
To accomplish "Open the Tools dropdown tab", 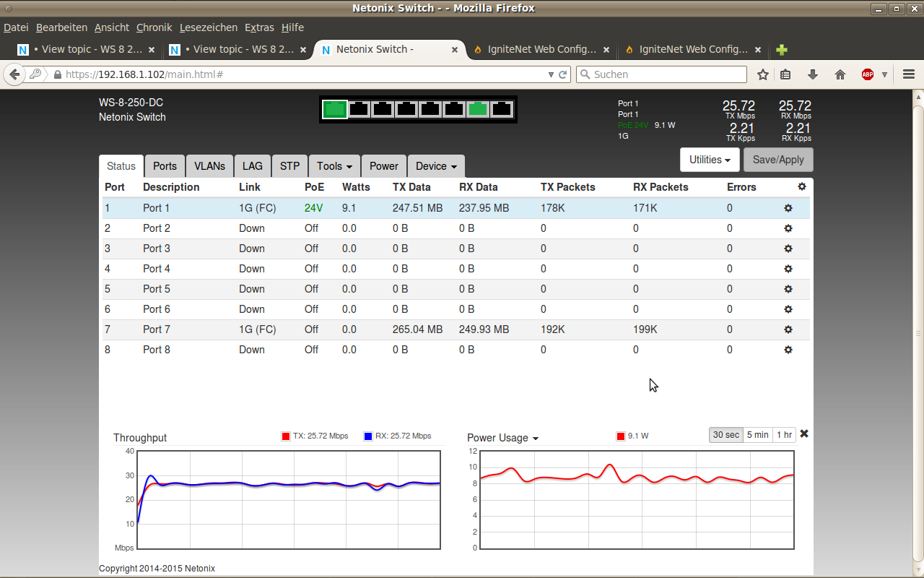I will (334, 166).
